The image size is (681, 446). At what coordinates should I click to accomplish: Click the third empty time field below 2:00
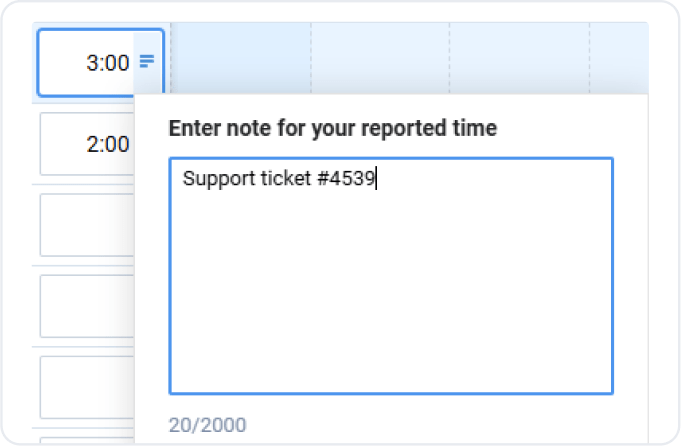pos(85,386)
